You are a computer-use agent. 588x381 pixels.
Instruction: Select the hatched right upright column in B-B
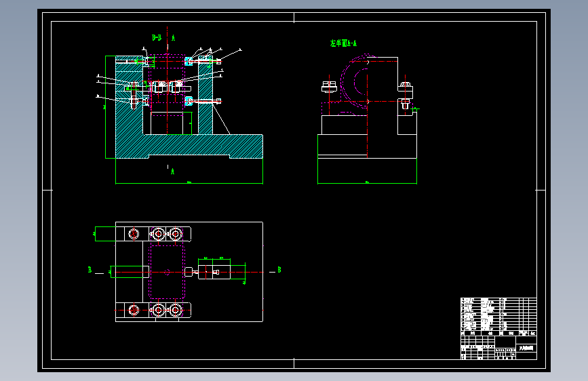point(205,98)
